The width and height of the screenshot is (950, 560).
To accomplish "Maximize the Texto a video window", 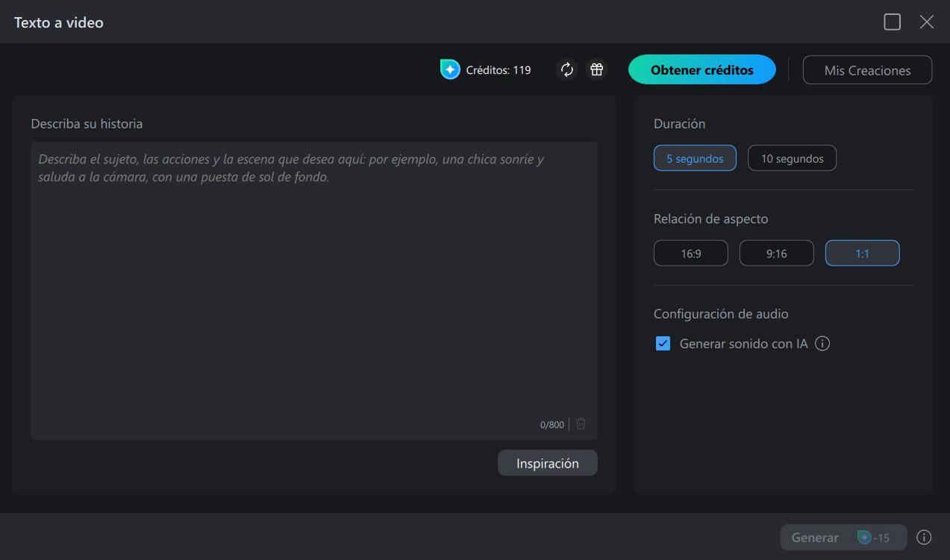I will tap(892, 22).
